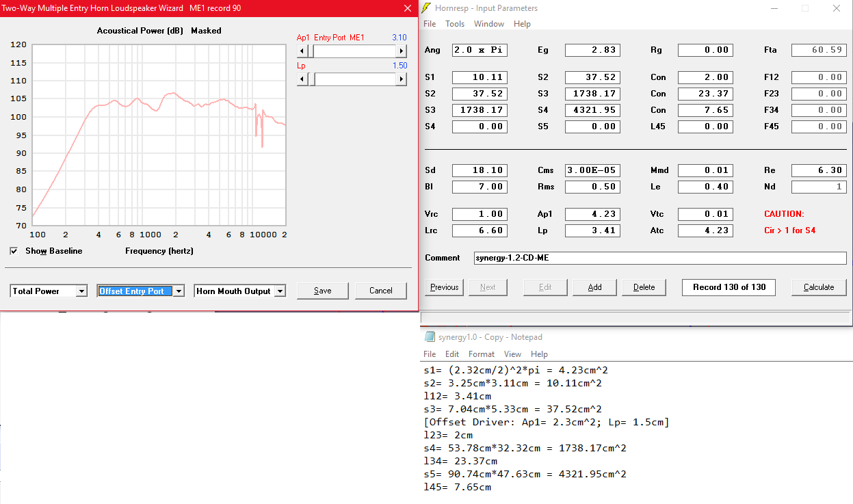Click the Vtc field showing 0.01
This screenshot has height=504, width=853.
click(x=705, y=214)
